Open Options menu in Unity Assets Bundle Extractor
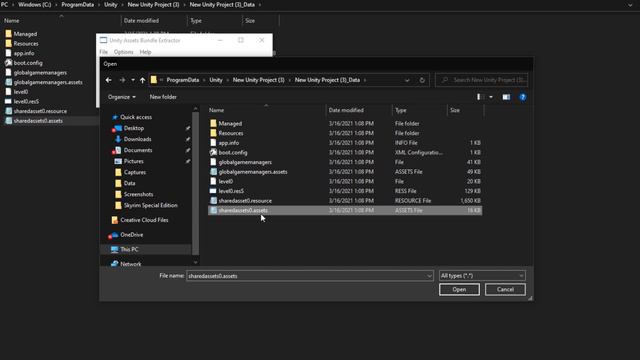Viewport: 640px width, 360px height. [123, 52]
